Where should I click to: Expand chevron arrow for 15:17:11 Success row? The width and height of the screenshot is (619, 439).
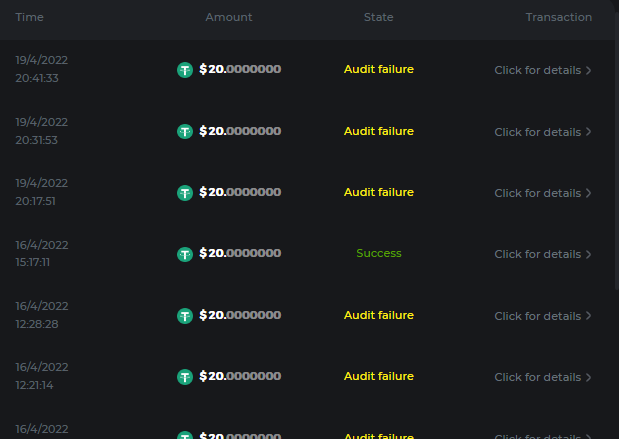[x=589, y=254]
